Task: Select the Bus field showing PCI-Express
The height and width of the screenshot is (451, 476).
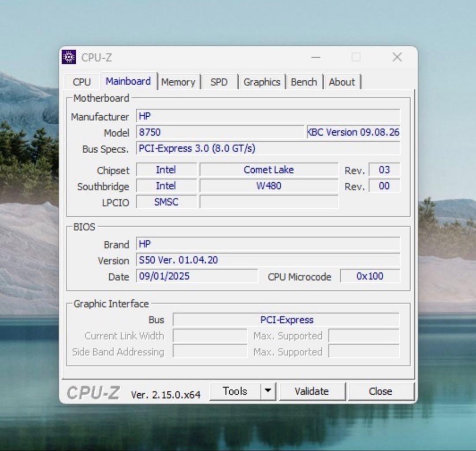Action: point(287,319)
